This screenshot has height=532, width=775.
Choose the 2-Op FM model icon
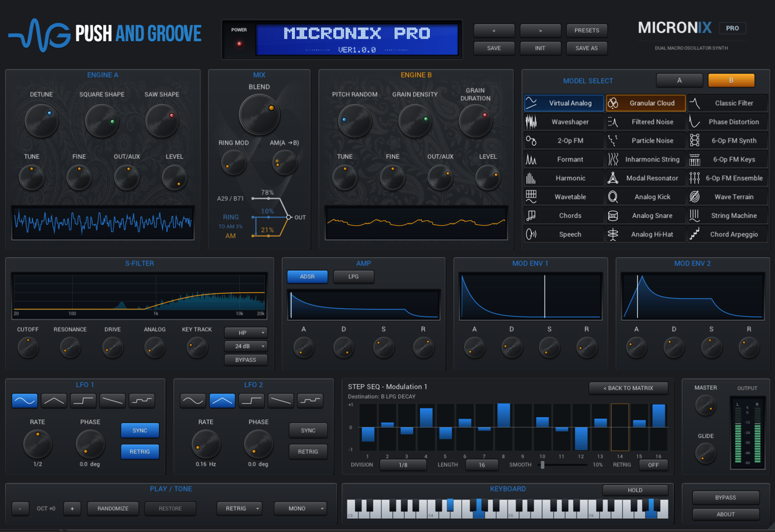coord(531,141)
